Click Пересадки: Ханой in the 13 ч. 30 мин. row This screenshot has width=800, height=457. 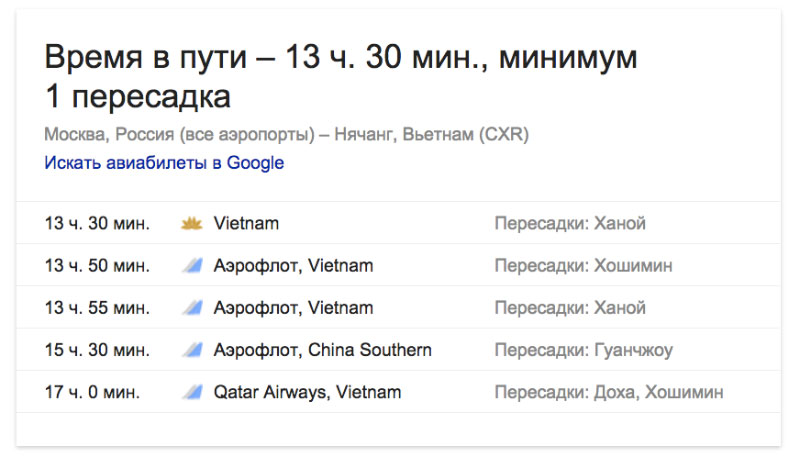(570, 224)
